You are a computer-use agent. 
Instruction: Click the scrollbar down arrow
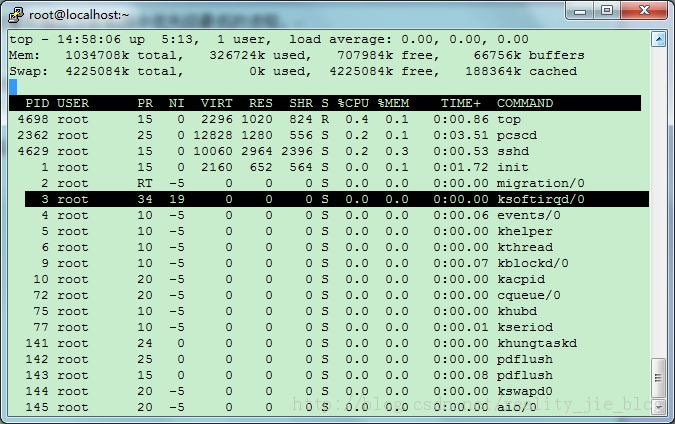tap(659, 405)
